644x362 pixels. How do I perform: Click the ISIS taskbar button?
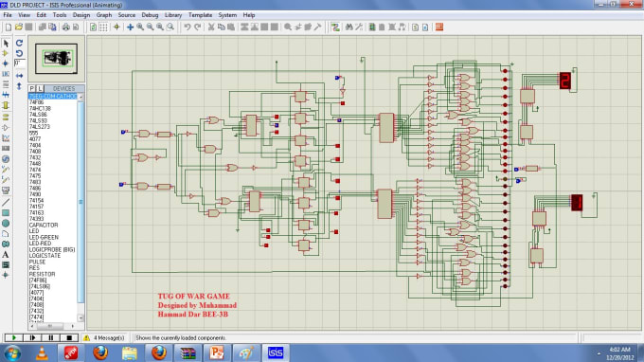point(276,353)
